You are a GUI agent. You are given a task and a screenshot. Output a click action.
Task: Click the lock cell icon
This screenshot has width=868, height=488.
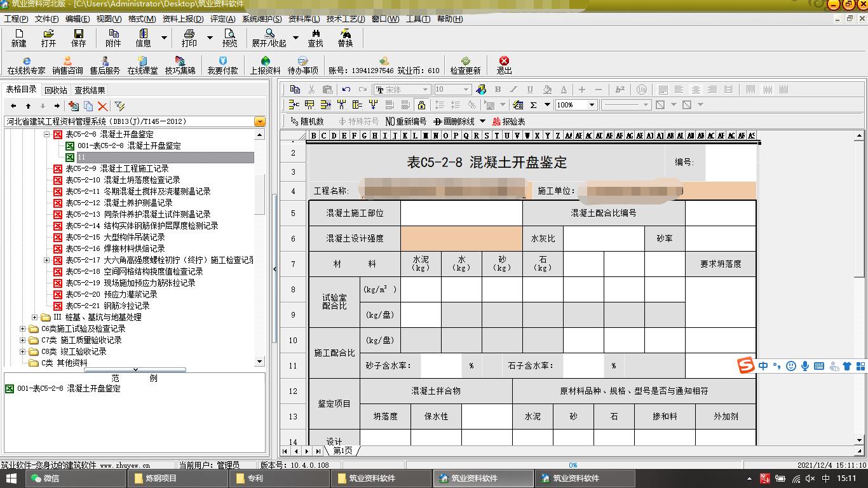[x=421, y=105]
